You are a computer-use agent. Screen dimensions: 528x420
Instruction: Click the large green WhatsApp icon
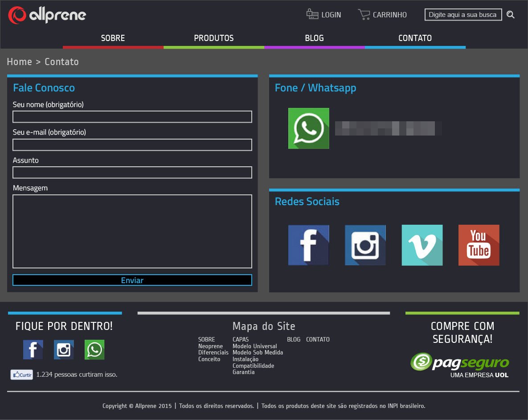click(x=308, y=128)
